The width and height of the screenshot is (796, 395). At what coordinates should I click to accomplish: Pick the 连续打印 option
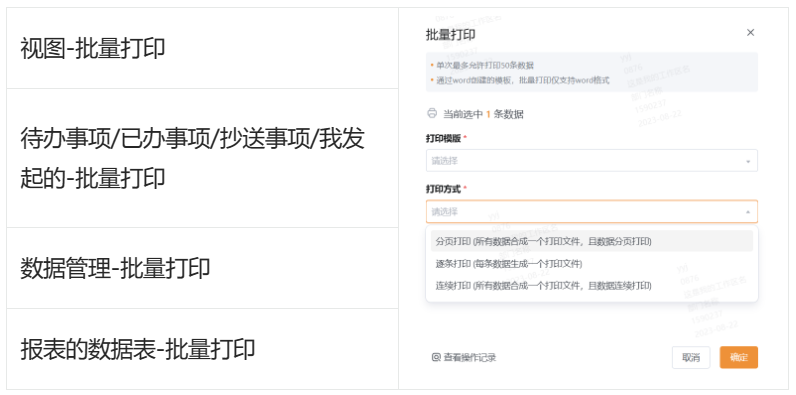[x=591, y=285]
